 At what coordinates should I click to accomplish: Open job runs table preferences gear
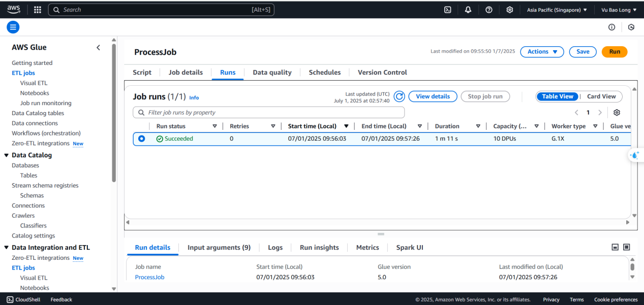[x=617, y=112]
